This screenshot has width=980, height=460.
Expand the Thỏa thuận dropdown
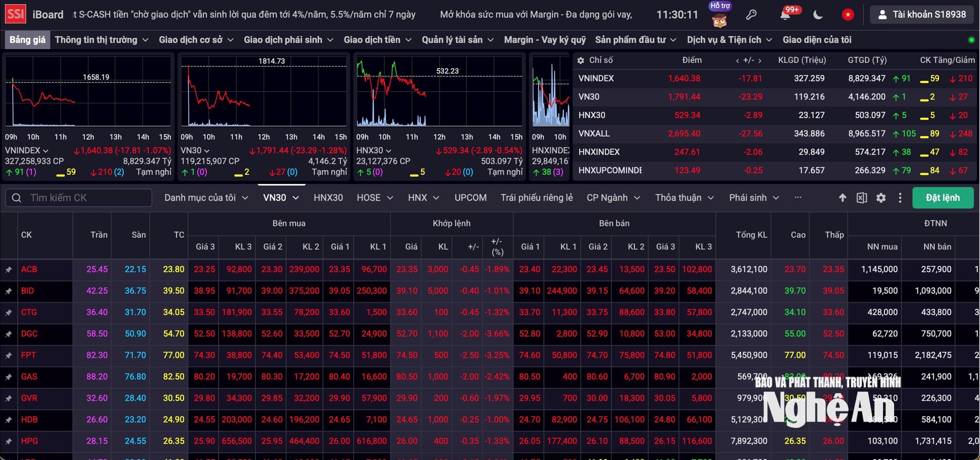point(684,198)
